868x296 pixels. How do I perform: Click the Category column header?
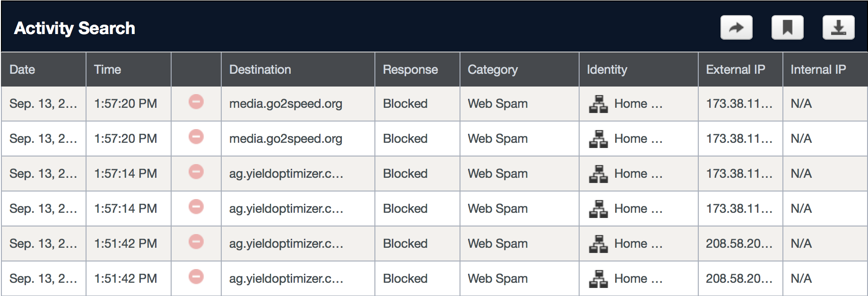tap(493, 70)
